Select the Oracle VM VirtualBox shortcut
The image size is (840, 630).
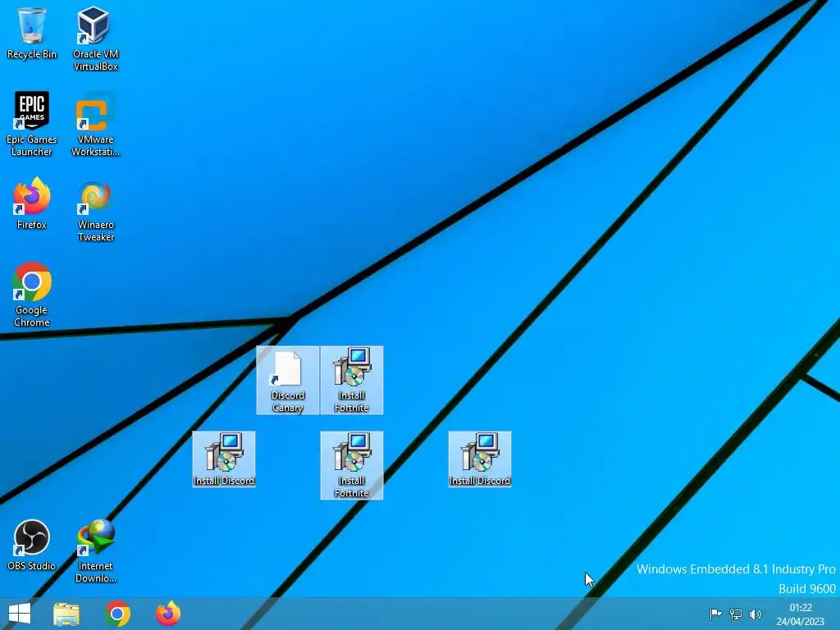pos(95,39)
